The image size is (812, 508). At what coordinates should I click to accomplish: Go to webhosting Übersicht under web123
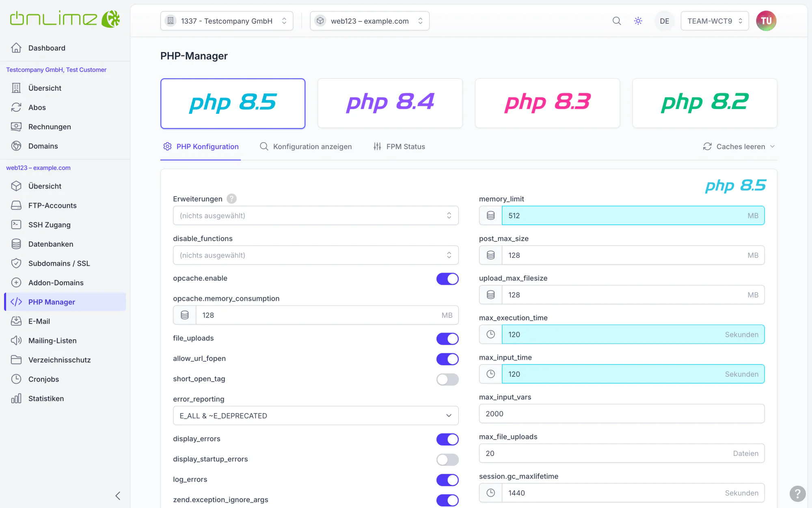tap(65, 186)
